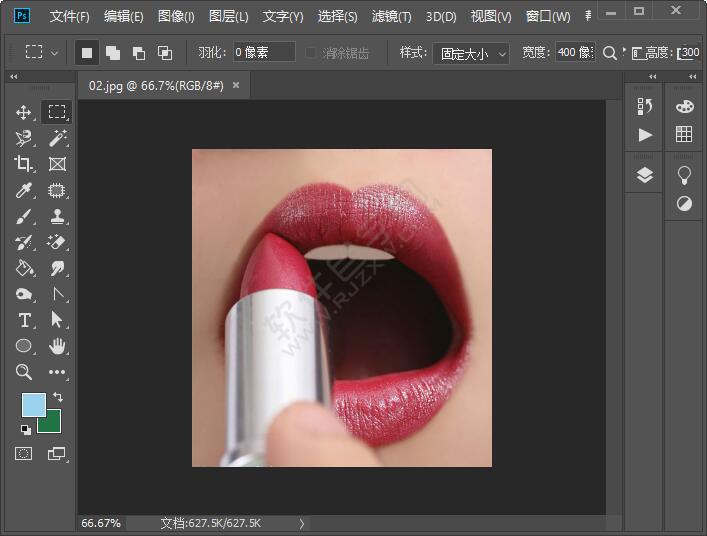Select the Ellipse shape tool

23,346
